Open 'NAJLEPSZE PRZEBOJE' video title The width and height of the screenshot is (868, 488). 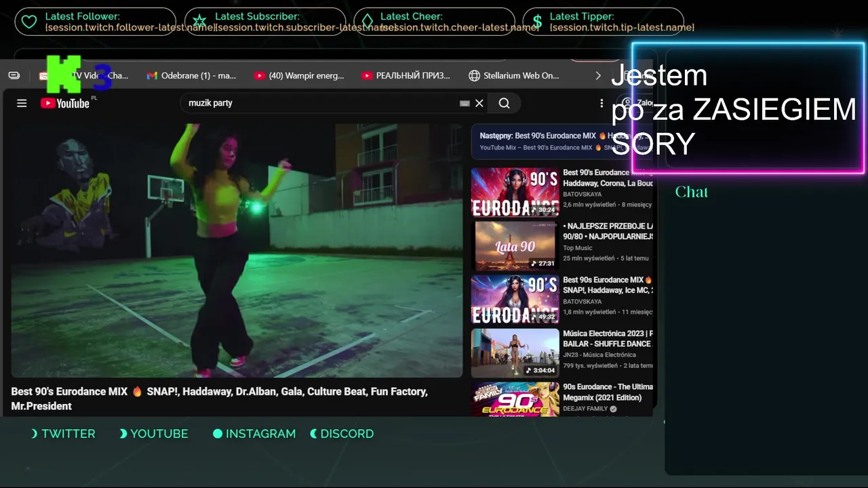pyautogui.click(x=608, y=231)
